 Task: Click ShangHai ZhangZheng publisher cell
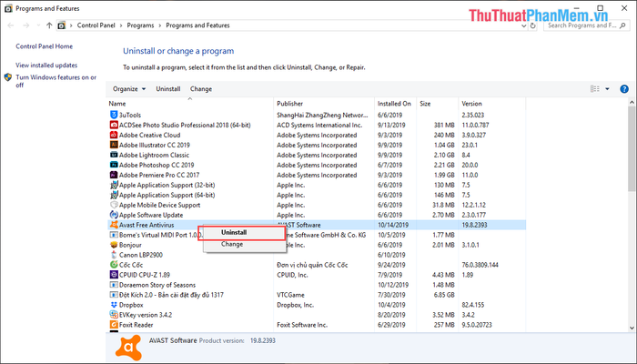tap(322, 115)
